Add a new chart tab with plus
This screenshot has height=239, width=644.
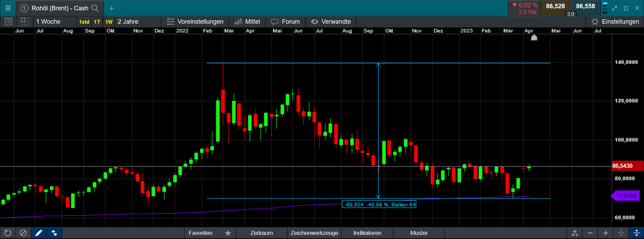pyautogui.click(x=111, y=8)
